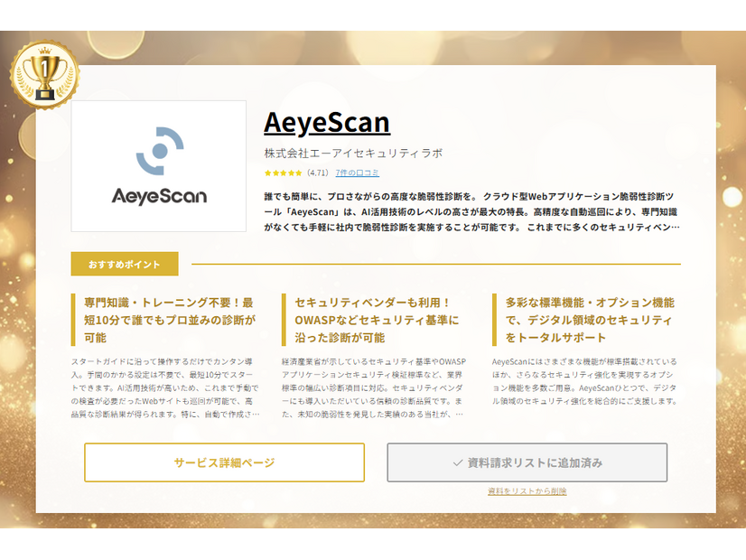This screenshot has height=560, width=746.
Task: Click the おすすめポイント ribbon label
Action: (124, 263)
